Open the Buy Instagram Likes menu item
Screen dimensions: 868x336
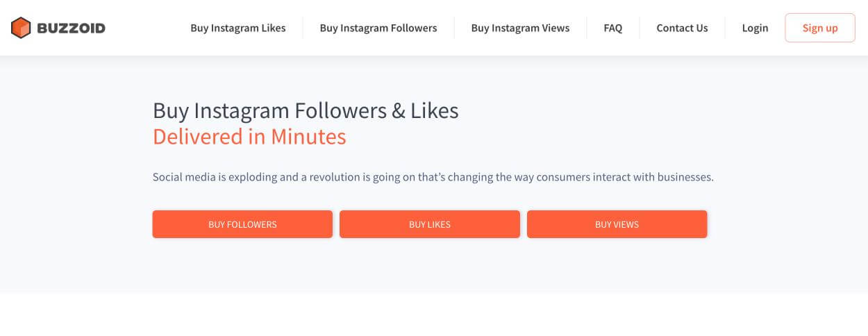[x=238, y=28]
